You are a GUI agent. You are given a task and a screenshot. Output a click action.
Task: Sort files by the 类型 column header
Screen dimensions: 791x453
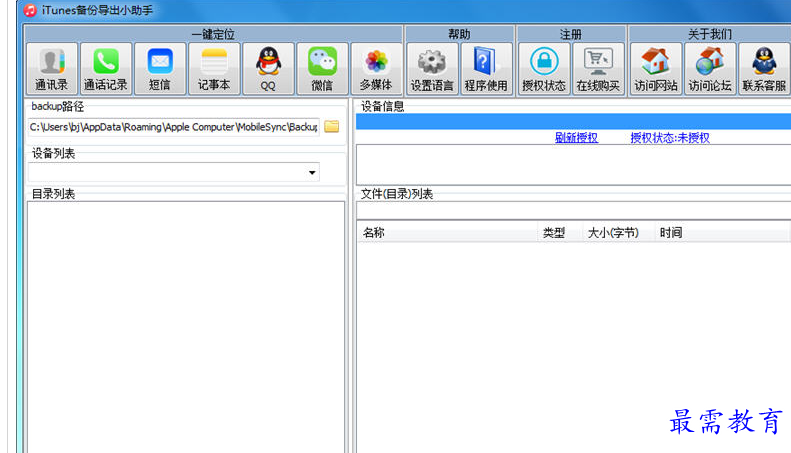(560, 233)
